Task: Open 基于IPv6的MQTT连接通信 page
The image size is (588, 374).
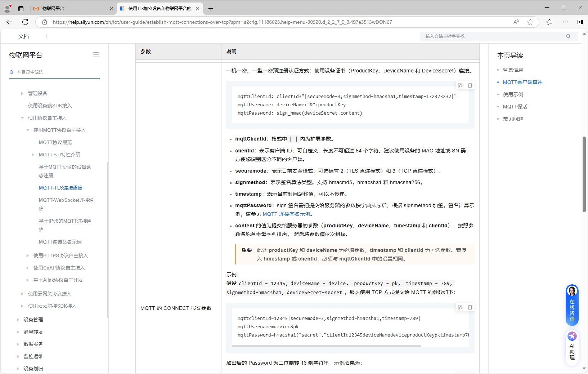Action: (65, 225)
